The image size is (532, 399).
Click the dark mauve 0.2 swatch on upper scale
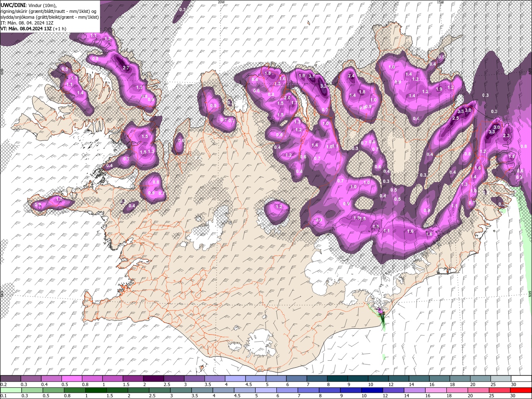[10, 378]
